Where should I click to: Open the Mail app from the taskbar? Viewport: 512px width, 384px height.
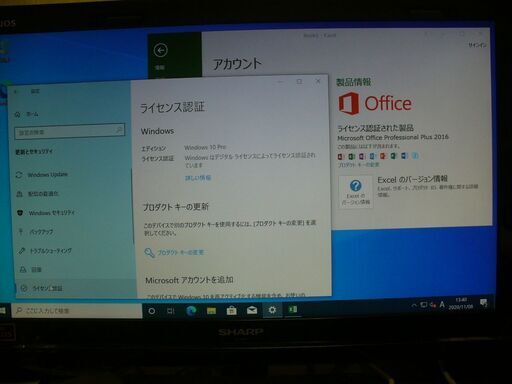pyautogui.click(x=252, y=310)
